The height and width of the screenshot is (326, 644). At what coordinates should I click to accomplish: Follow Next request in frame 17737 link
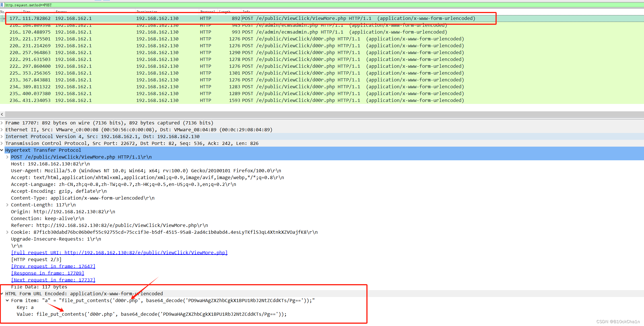(53, 280)
